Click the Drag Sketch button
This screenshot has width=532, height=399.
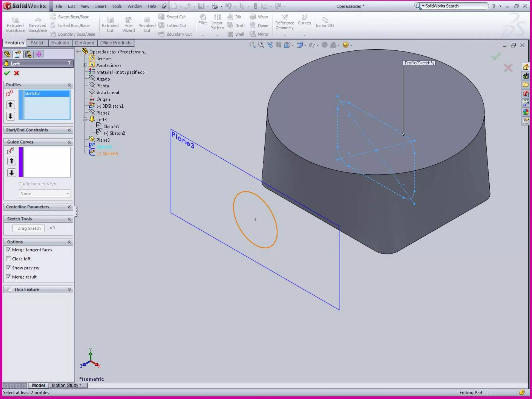pos(29,228)
